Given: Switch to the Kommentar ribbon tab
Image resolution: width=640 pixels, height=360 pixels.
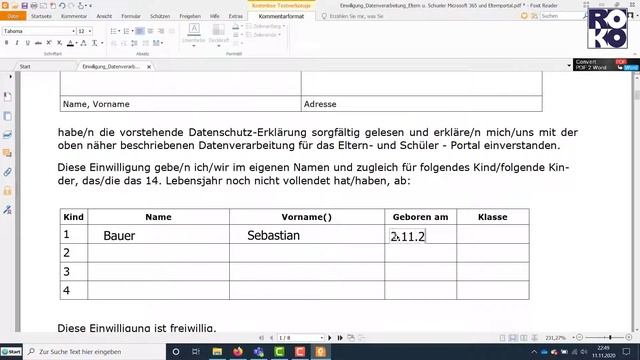Looking at the screenshot, I should 74,16.
